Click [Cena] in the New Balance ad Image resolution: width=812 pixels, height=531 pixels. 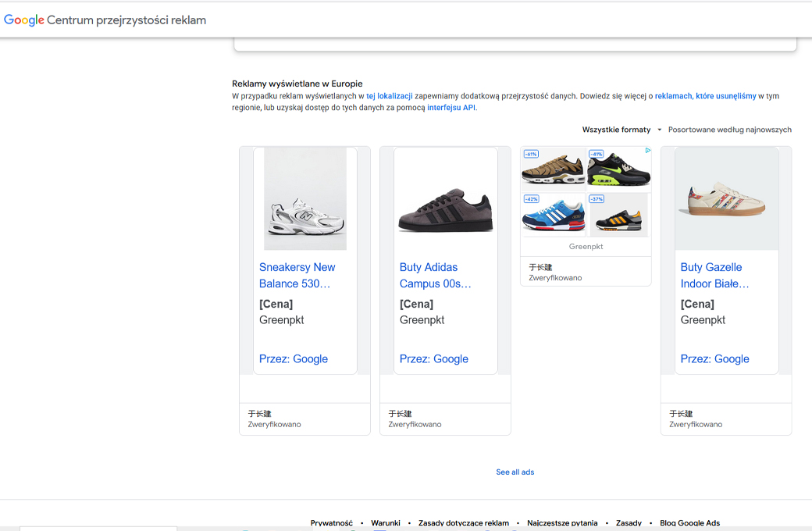point(276,304)
